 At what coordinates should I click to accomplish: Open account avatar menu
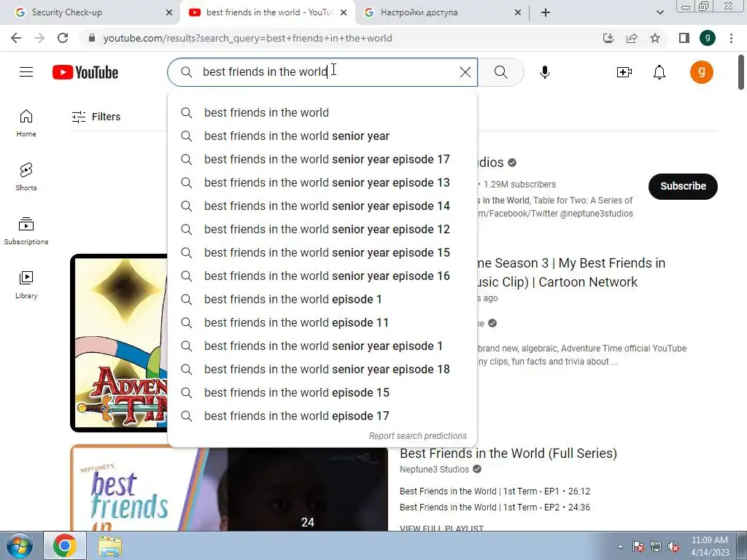[701, 72]
